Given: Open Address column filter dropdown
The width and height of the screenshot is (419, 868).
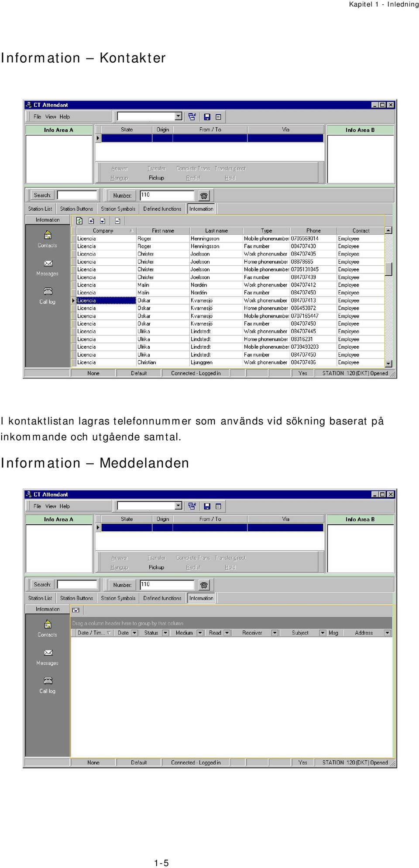Looking at the screenshot, I should (387, 633).
